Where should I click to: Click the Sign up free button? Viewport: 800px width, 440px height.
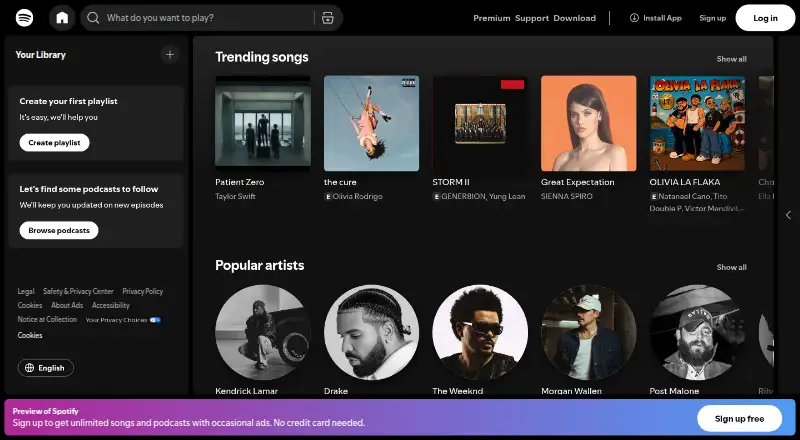coord(739,419)
